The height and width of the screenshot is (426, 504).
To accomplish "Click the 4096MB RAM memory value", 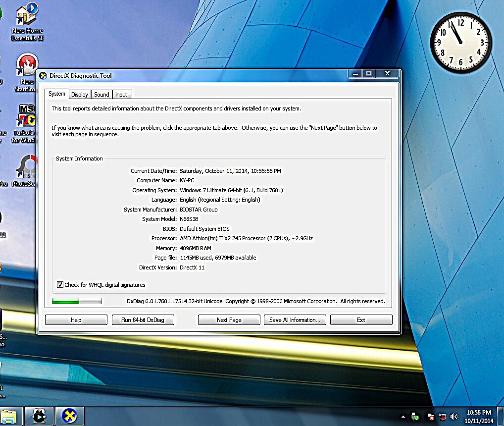I will pos(196,248).
